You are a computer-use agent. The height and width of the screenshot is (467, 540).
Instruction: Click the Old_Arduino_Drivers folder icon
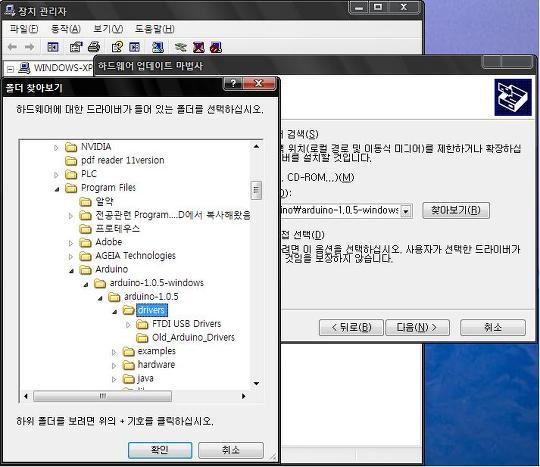[142, 338]
